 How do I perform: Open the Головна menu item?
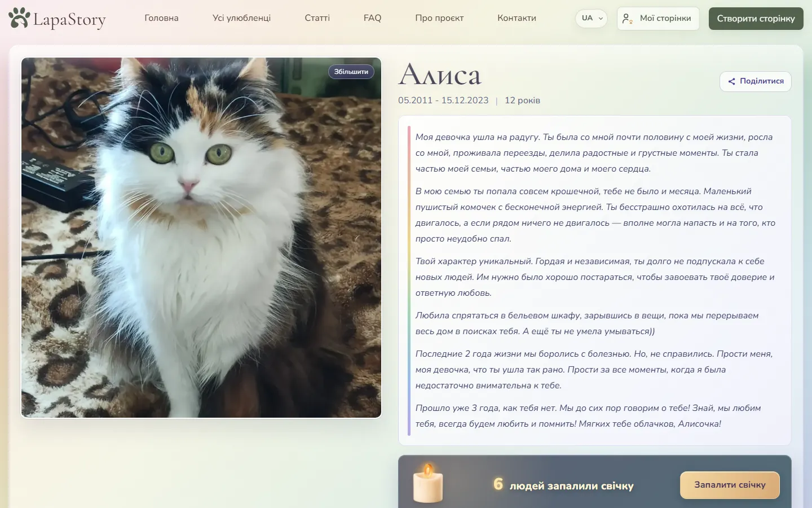pos(161,18)
